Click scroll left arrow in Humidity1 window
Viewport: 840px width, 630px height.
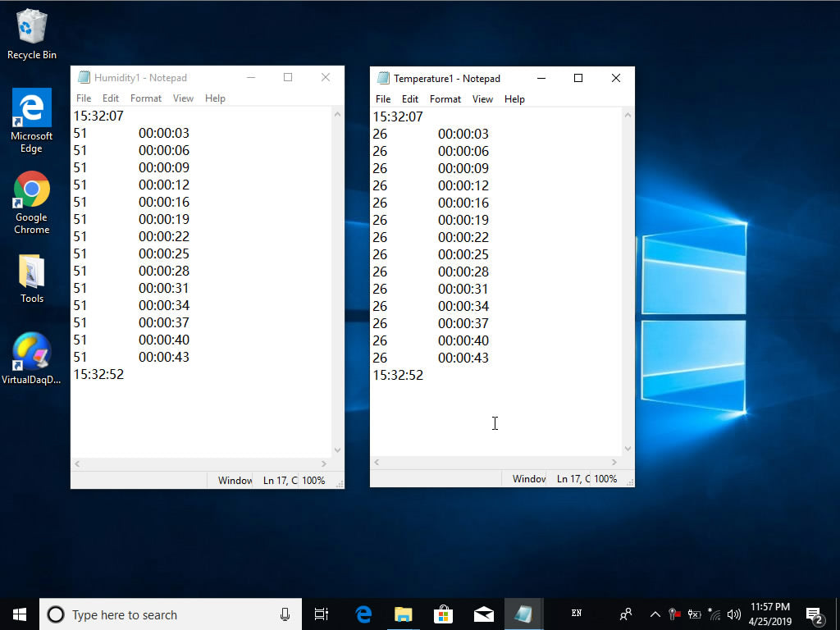click(78, 464)
